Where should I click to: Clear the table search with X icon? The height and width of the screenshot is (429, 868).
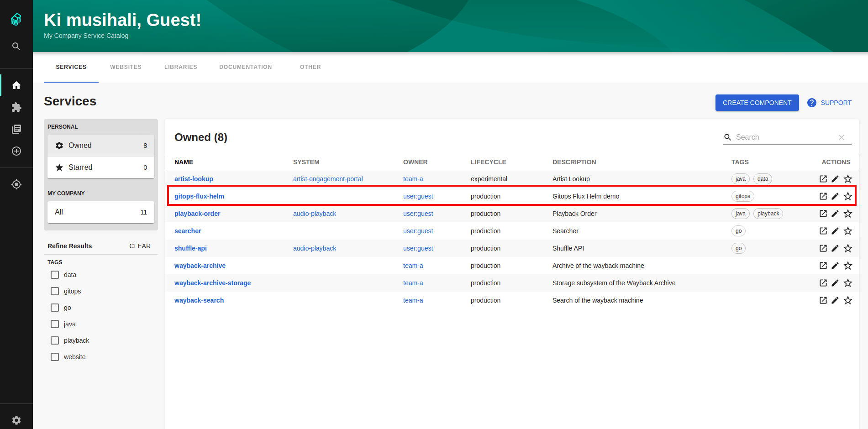(x=842, y=137)
